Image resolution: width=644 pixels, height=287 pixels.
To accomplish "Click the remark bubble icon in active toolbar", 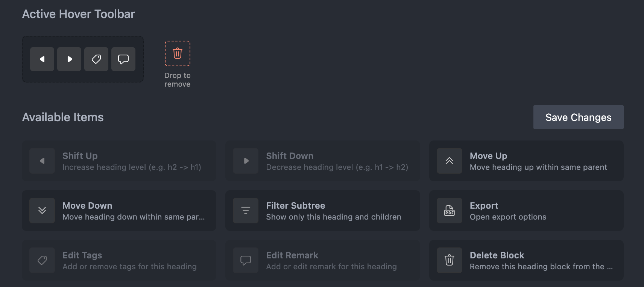I will click(123, 59).
